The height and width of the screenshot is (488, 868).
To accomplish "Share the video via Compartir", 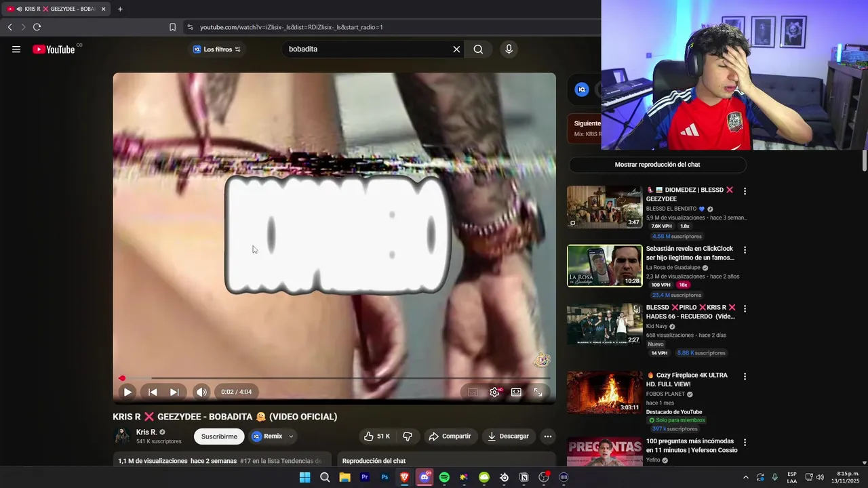I will (450, 436).
